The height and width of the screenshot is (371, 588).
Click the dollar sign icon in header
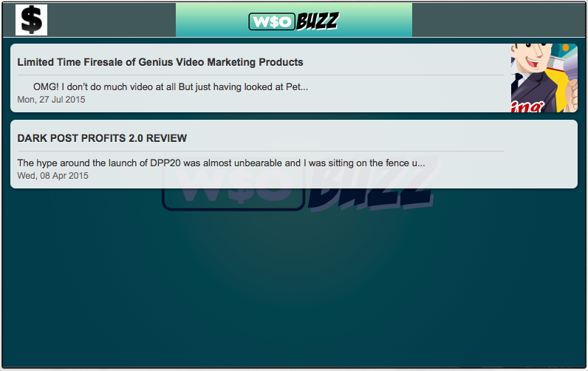tap(31, 20)
